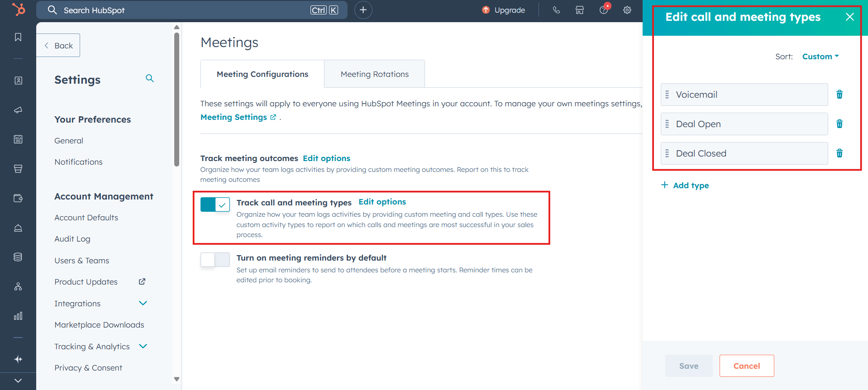
Task: Open the Reporting bar chart icon
Action: [x=18, y=316]
